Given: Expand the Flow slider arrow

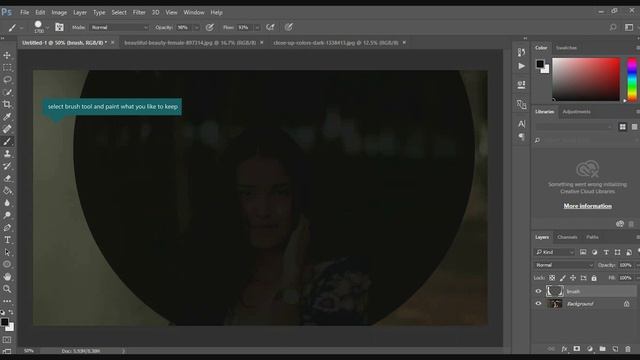Looking at the screenshot, I should (x=257, y=27).
